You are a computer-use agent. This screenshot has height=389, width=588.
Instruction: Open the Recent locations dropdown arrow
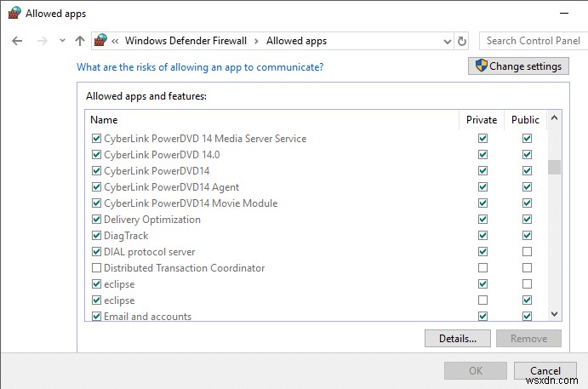click(x=62, y=40)
